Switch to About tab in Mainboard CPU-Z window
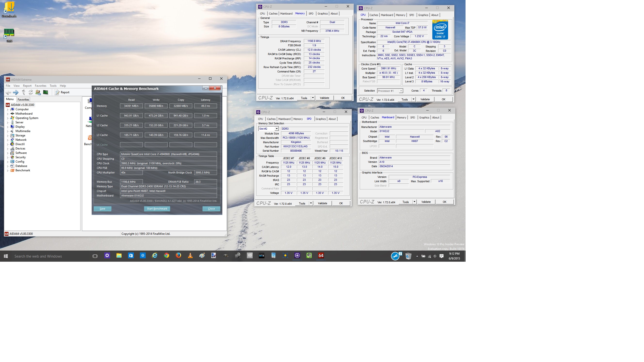 (435, 118)
